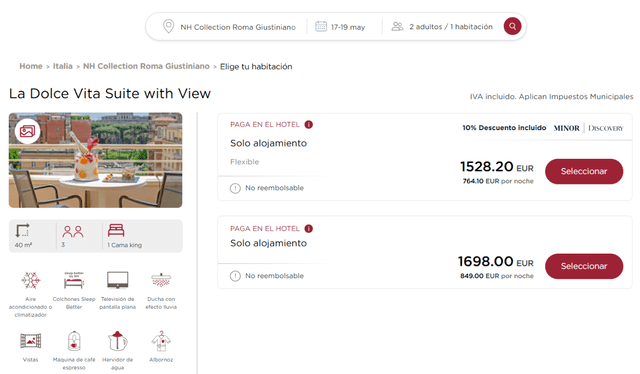Click the Televisión de pantalla plana icon
640x374 pixels.
point(118,280)
